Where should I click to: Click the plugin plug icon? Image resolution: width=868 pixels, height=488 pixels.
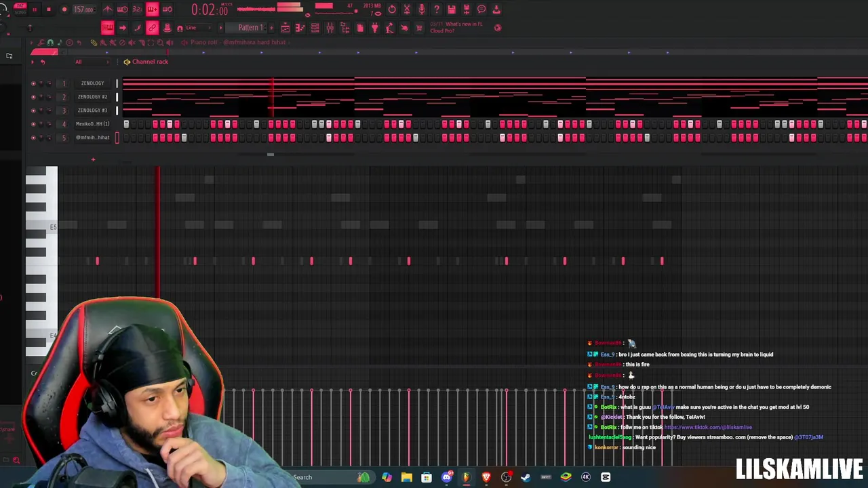[x=374, y=28]
